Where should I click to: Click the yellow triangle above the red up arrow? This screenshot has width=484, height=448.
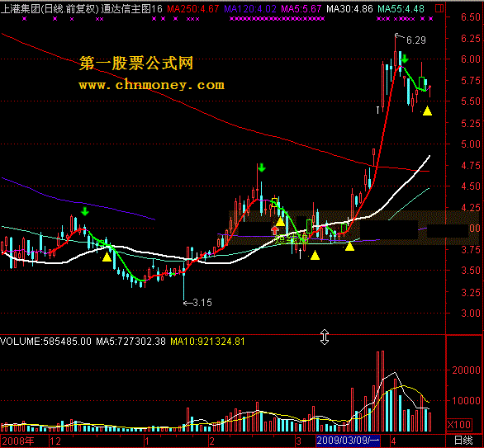coord(280,221)
